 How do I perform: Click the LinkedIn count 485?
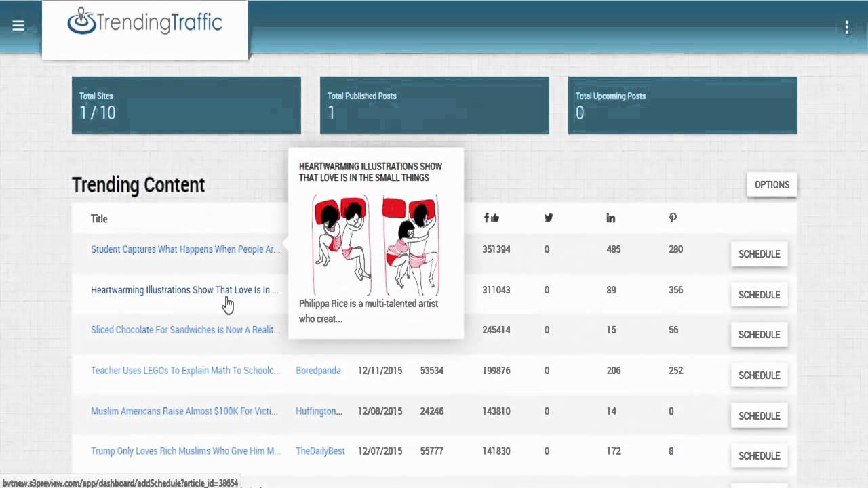point(614,249)
